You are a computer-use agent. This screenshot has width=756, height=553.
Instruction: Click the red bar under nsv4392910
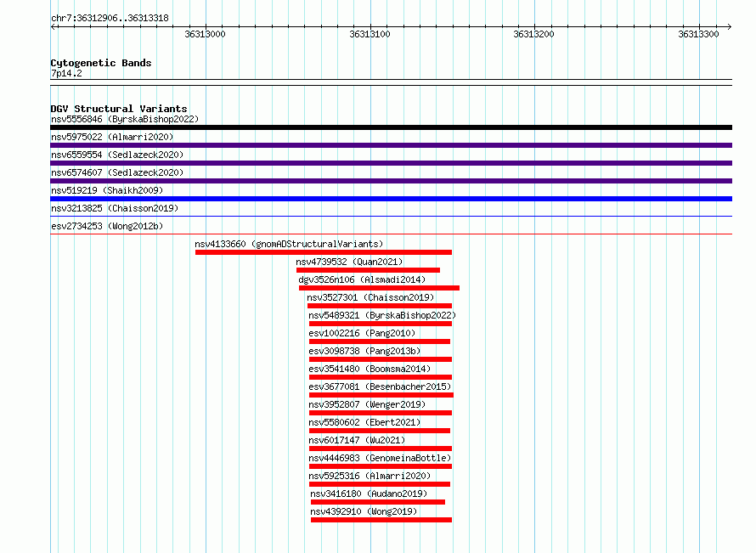(x=381, y=520)
